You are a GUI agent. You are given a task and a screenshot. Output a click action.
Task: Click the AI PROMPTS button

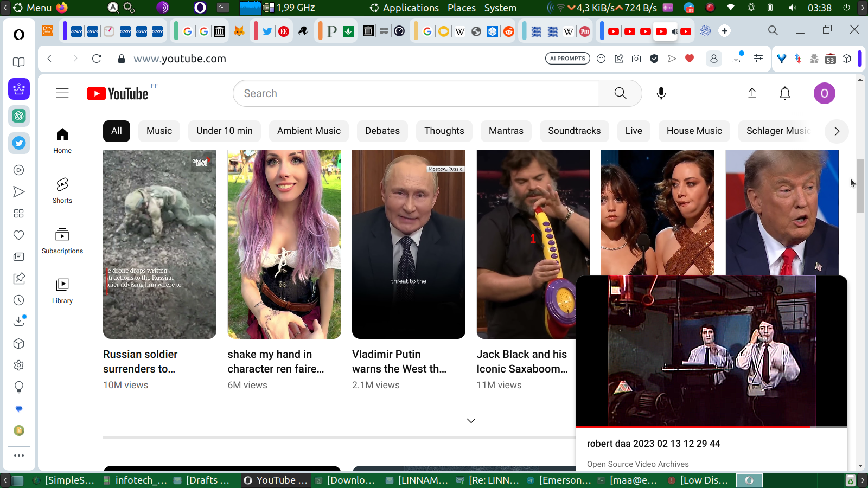(567, 59)
